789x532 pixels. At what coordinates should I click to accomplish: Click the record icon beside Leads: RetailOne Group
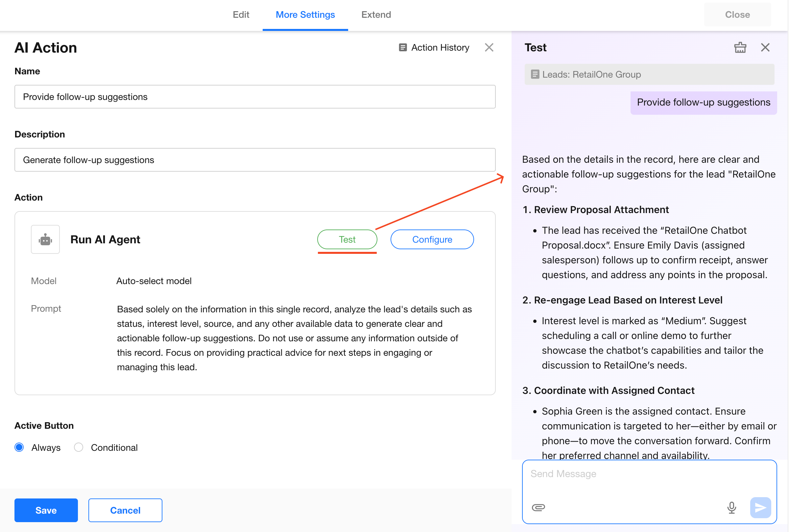pos(535,74)
